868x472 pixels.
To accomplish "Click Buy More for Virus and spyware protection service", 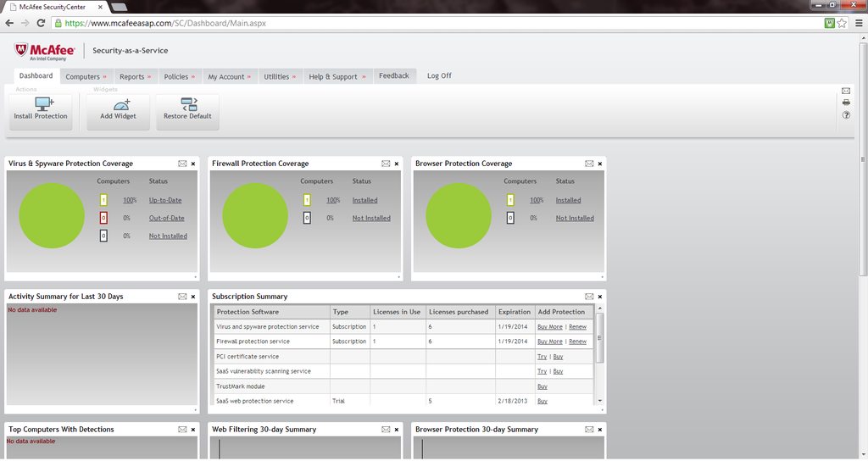I will click(549, 327).
